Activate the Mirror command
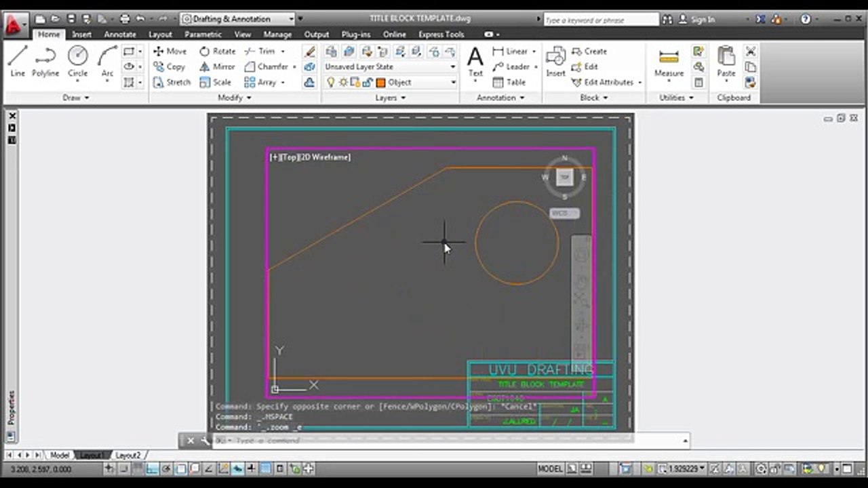The image size is (868, 488). 217,66
